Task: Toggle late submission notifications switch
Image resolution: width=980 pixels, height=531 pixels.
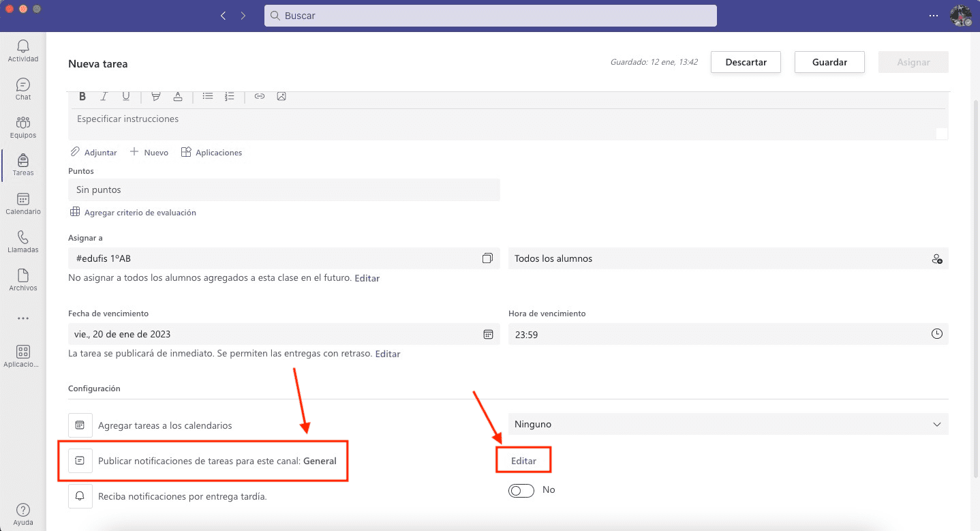Action: coord(521,490)
